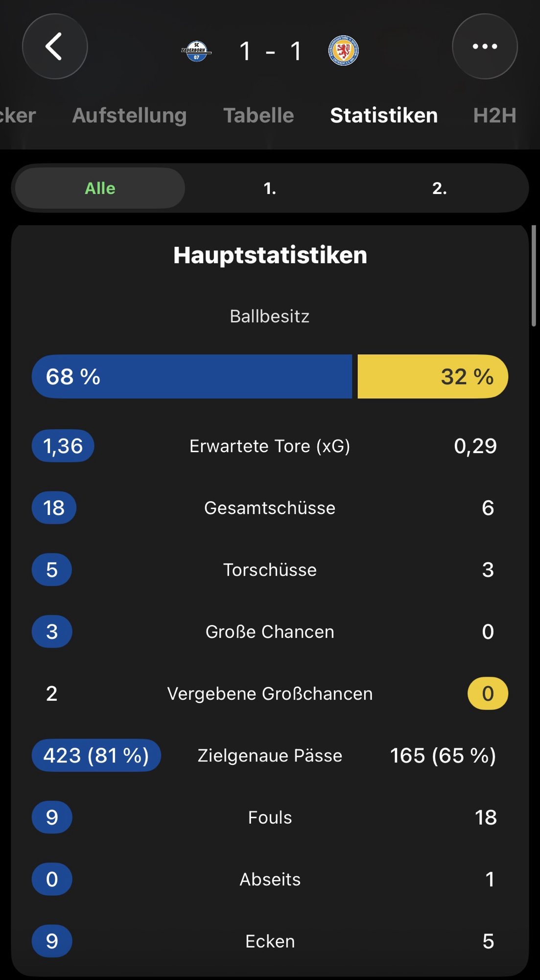Select the Statistiken tab

[384, 116]
